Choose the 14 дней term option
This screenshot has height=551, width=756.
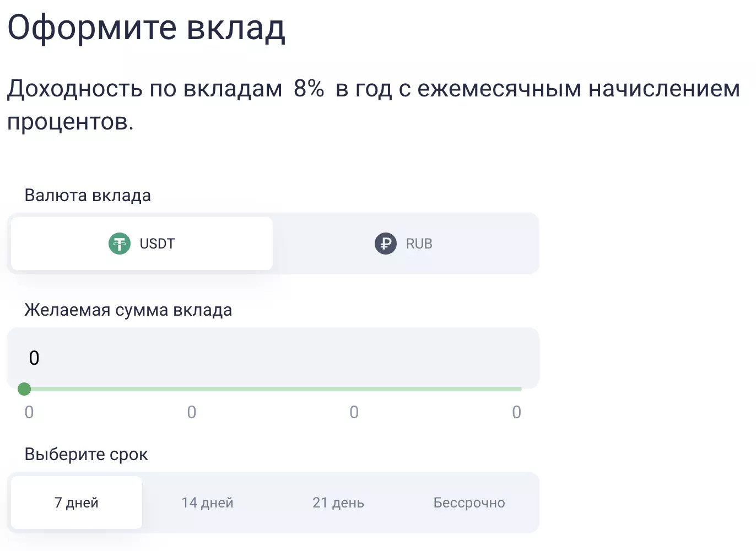point(208,503)
